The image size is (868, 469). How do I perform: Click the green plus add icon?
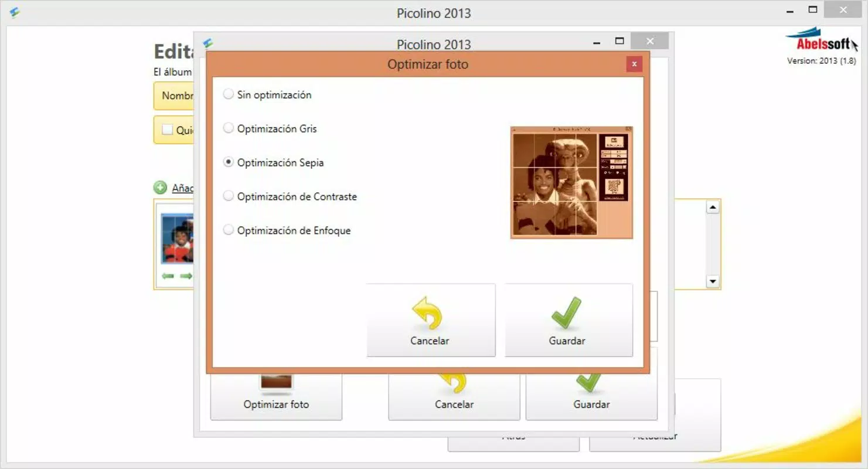[160, 188]
